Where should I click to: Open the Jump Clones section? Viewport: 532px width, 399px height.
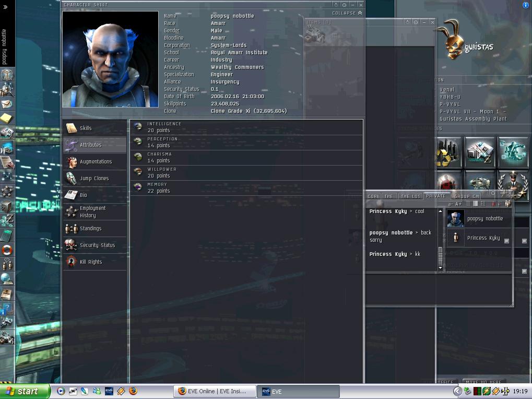[94, 178]
